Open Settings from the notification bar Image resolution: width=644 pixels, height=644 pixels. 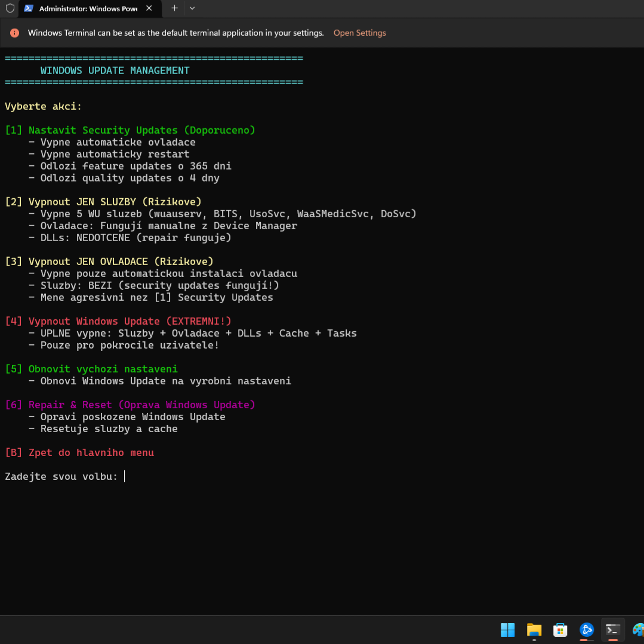click(x=359, y=33)
